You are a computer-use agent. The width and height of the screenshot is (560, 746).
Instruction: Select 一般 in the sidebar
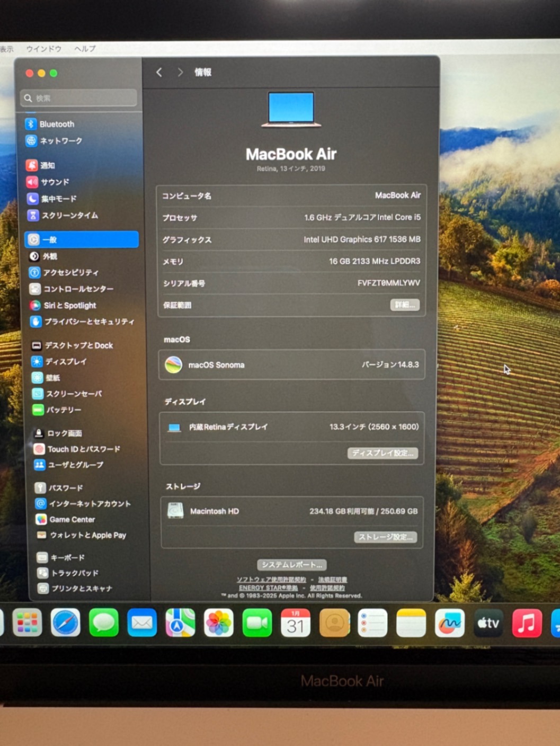coord(82,239)
